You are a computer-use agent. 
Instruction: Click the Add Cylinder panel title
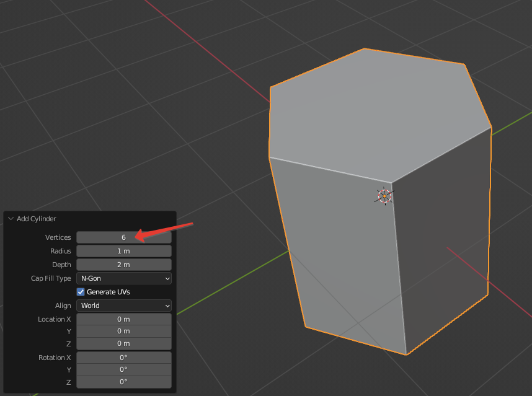37,219
